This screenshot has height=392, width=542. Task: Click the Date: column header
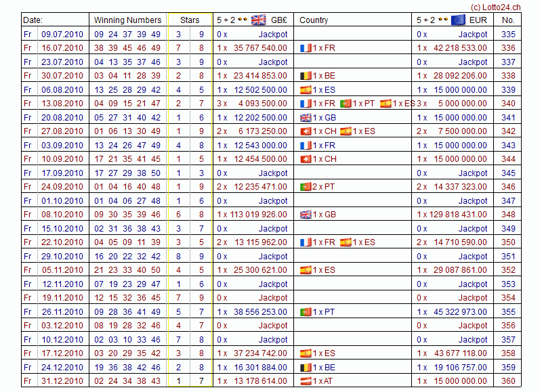pyautogui.click(x=33, y=20)
